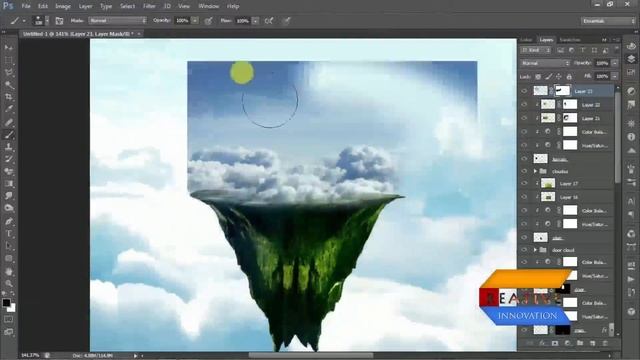Select the Brush tool in toolbox
This screenshot has width=640, height=360.
(9, 135)
